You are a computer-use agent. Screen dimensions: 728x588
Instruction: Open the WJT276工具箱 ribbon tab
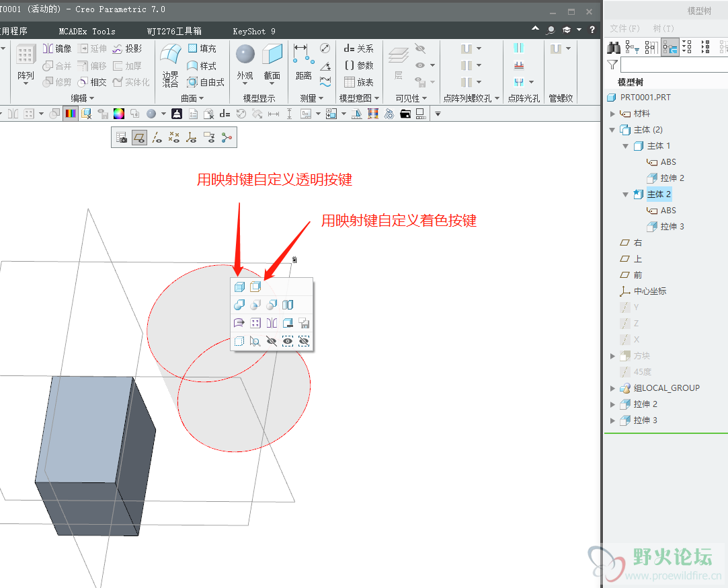174,31
